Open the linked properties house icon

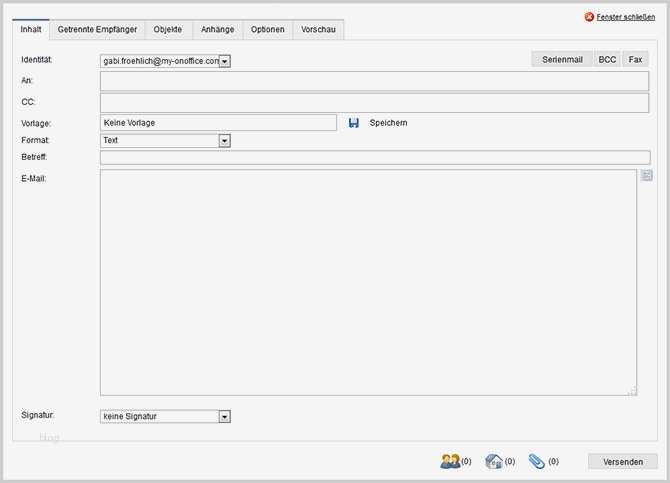point(494,461)
